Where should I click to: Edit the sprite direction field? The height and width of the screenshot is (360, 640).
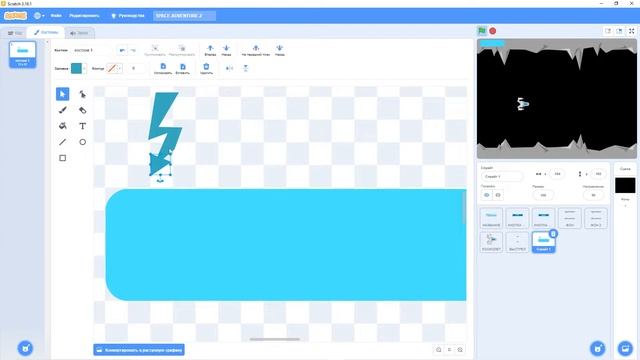pyautogui.click(x=593, y=195)
